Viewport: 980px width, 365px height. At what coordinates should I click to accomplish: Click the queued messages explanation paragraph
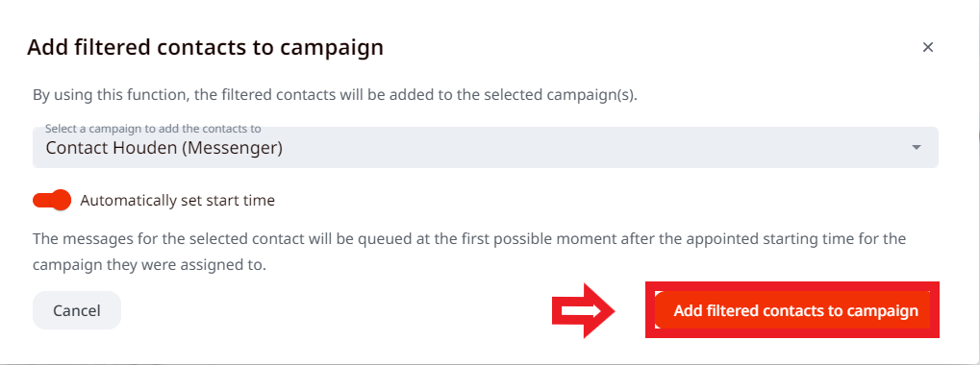469,252
